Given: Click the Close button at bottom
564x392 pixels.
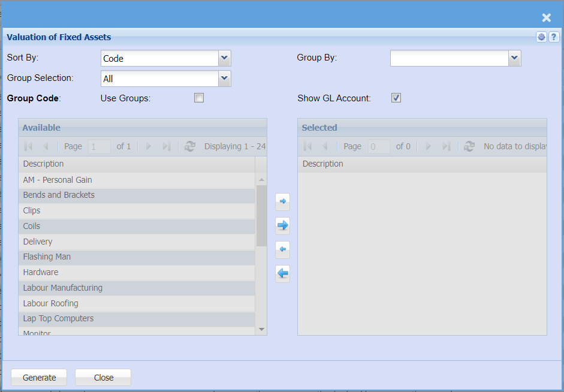Looking at the screenshot, I should pyautogui.click(x=103, y=378).
